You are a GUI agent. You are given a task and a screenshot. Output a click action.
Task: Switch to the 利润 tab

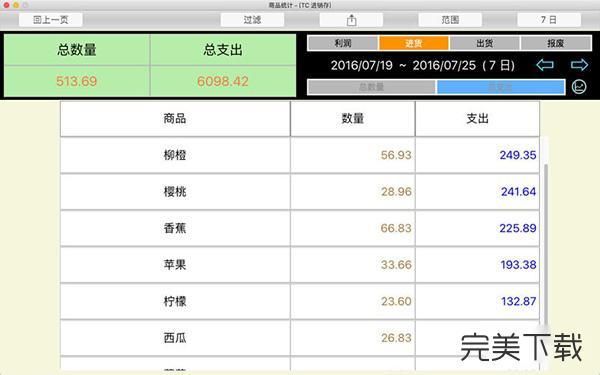click(343, 43)
